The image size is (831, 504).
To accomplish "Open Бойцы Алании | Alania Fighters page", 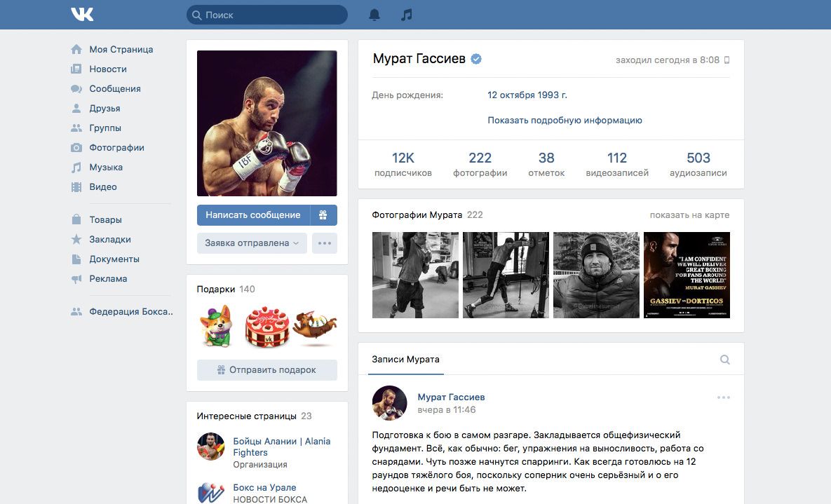I will pyautogui.click(x=281, y=447).
